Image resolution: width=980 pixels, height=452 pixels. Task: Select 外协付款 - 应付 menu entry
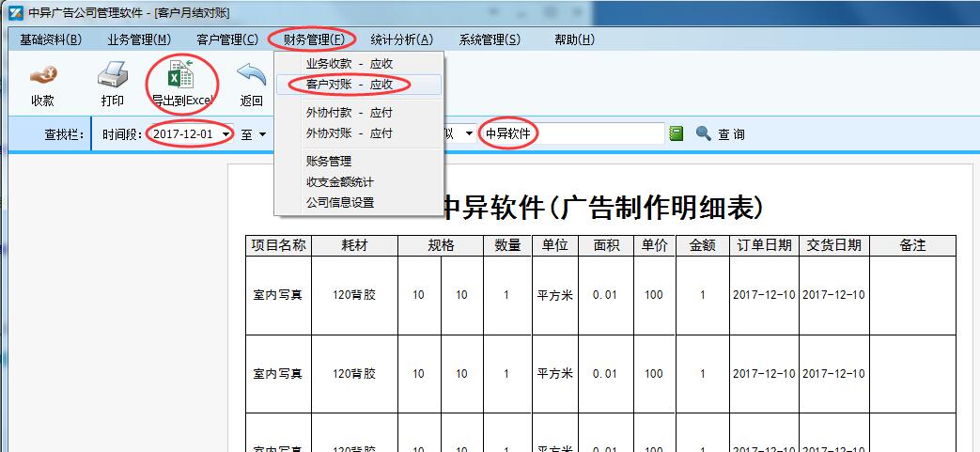pos(359,113)
